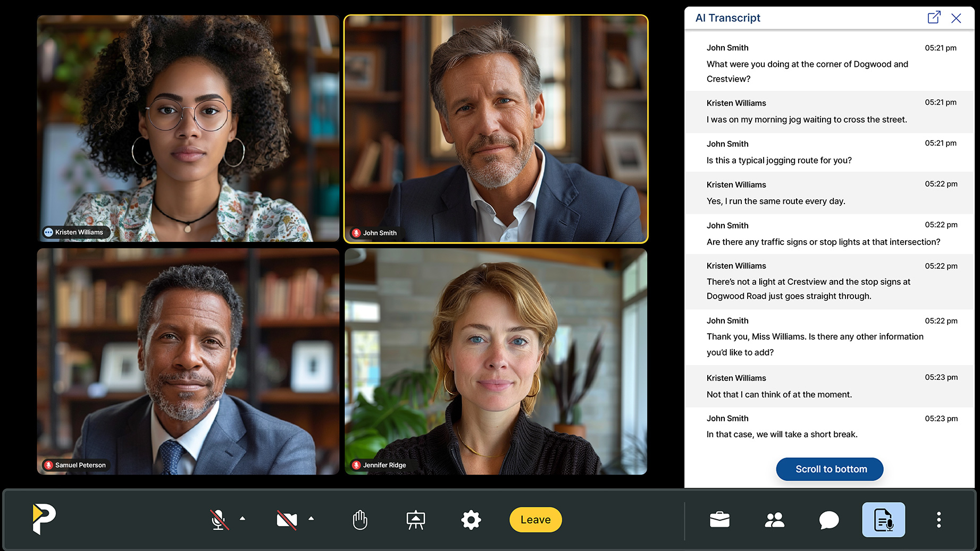Click the 05:23 pm timestamp beside Kristen Williams
The image size is (980, 551).
point(941,377)
